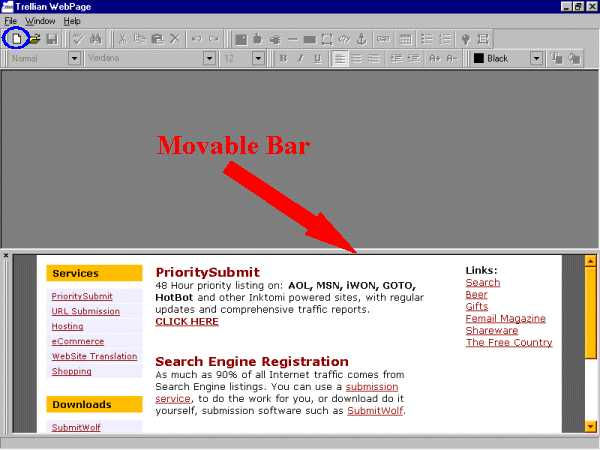Open the Window menu
600x450 pixels.
pyautogui.click(x=40, y=21)
